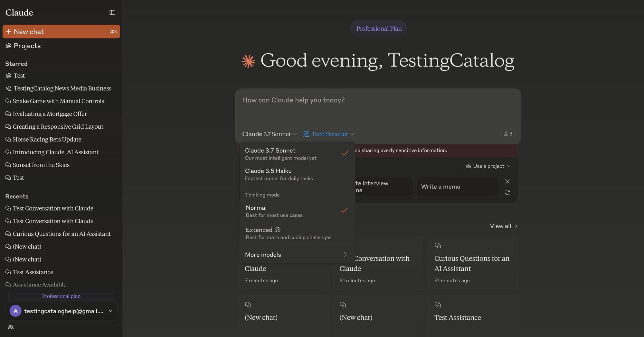The height and width of the screenshot is (337, 644).
Task: Click the Tech Decoder style icon
Action: (x=306, y=134)
